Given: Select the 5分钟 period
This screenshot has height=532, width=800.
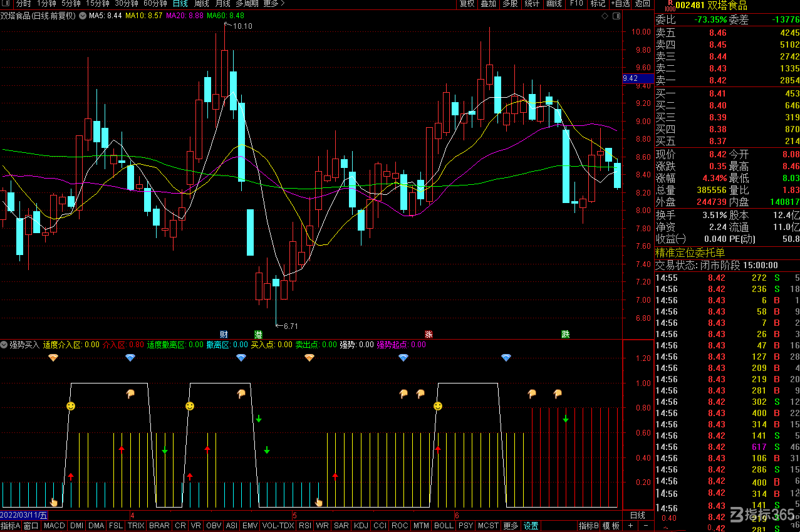Looking at the screenshot, I should (x=71, y=4).
